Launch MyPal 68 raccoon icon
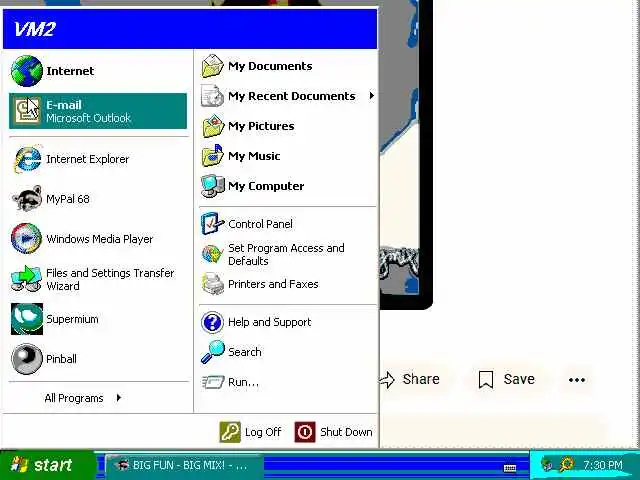 click(x=27, y=198)
